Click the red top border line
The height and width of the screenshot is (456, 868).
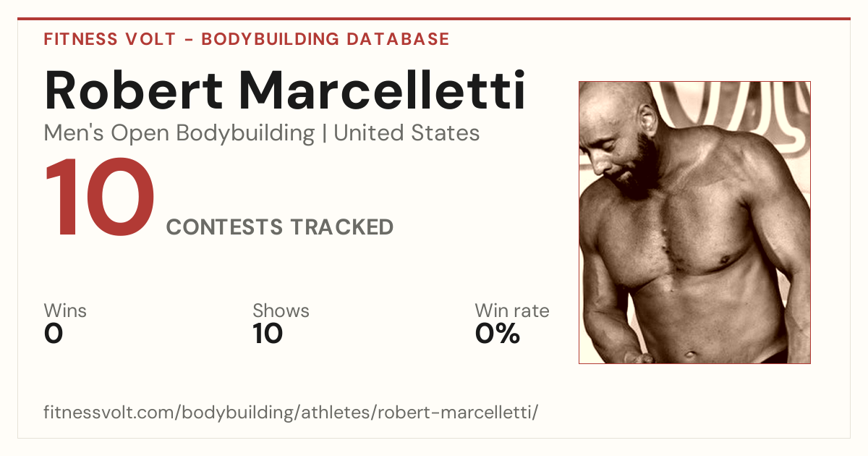434,20
